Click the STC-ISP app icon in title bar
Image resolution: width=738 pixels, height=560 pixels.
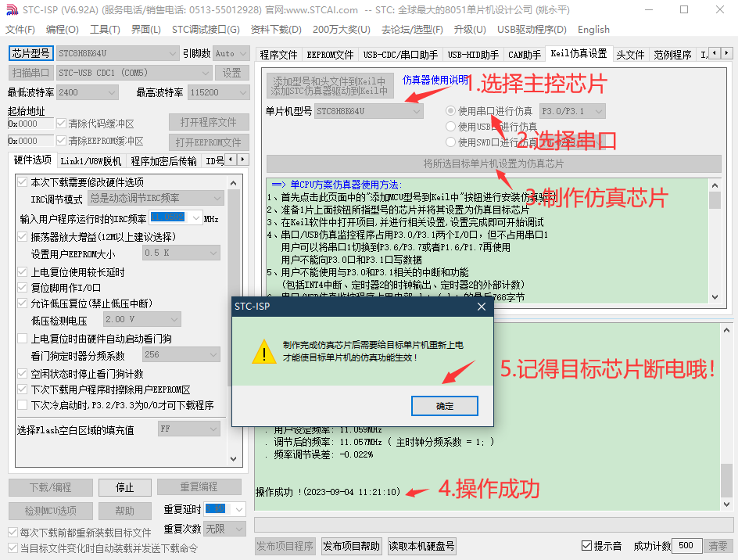(x=12, y=9)
